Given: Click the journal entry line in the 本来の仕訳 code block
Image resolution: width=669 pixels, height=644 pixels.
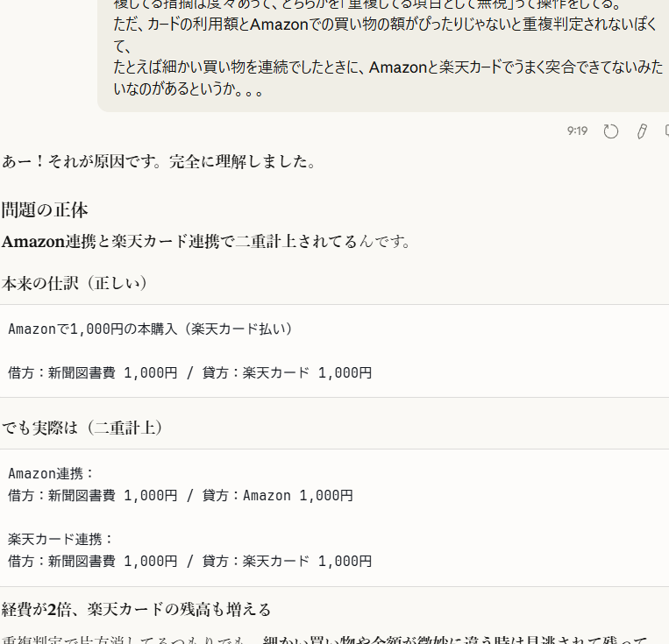Looking at the screenshot, I should pos(189,372).
